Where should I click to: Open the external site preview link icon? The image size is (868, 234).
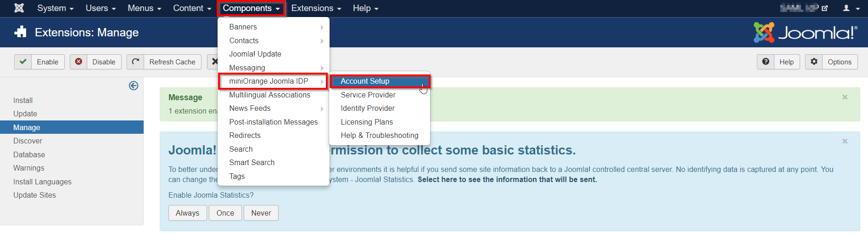click(x=824, y=8)
